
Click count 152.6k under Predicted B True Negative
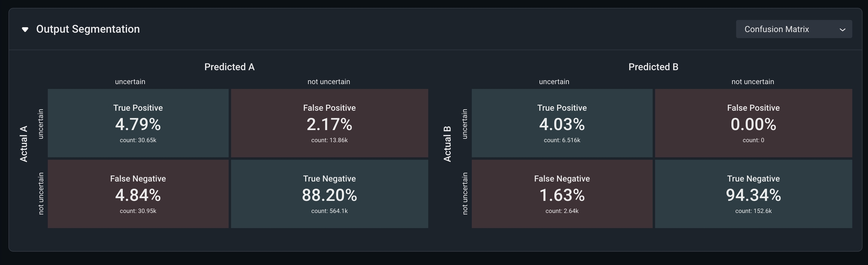click(753, 211)
